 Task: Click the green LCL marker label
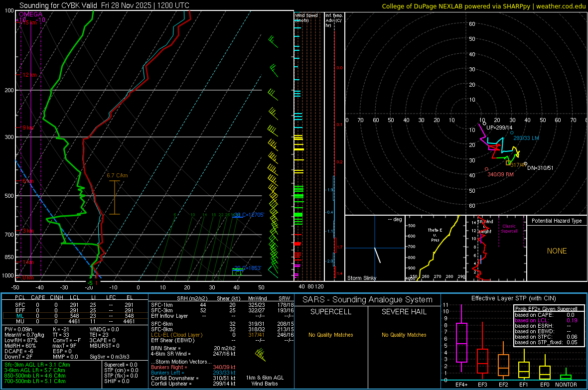click(237, 273)
